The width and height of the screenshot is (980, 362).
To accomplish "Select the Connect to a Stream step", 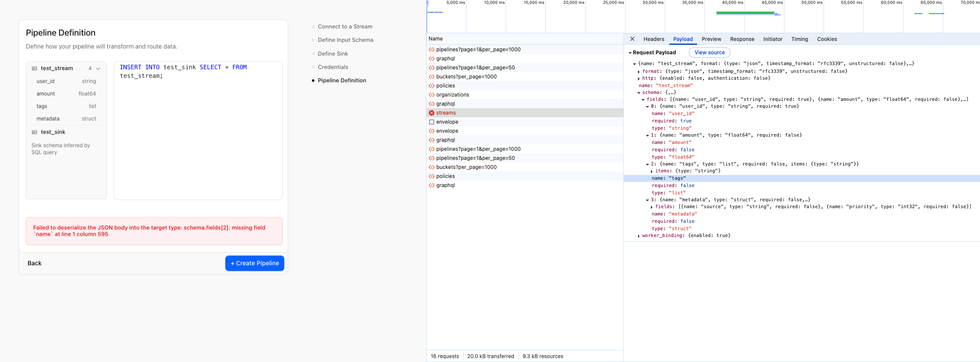I will (345, 27).
